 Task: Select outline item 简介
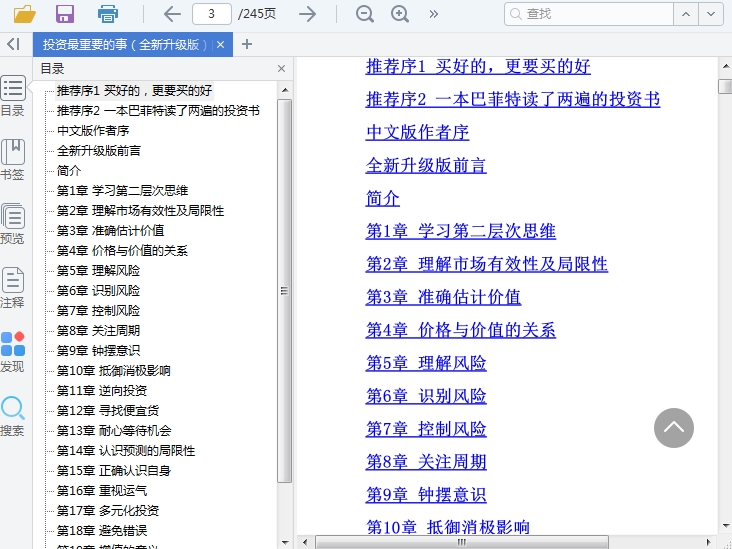click(x=69, y=171)
